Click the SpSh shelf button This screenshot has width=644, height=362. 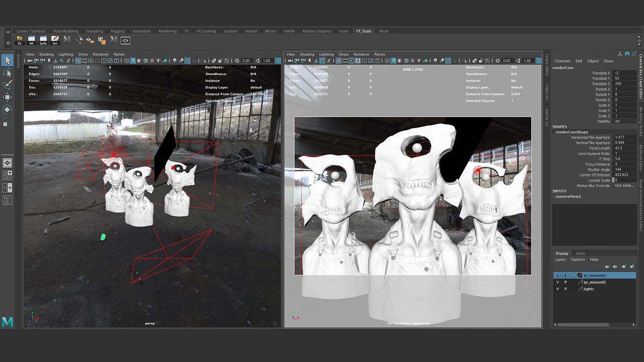(x=43, y=40)
